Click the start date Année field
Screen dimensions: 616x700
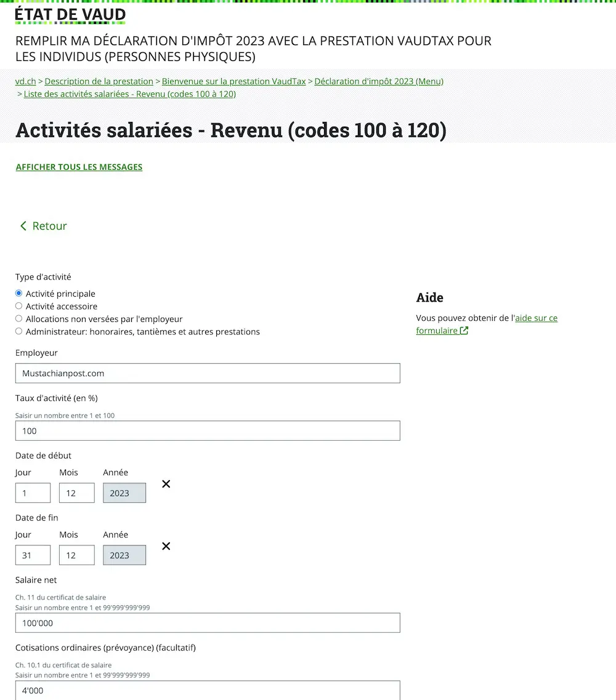(x=124, y=493)
